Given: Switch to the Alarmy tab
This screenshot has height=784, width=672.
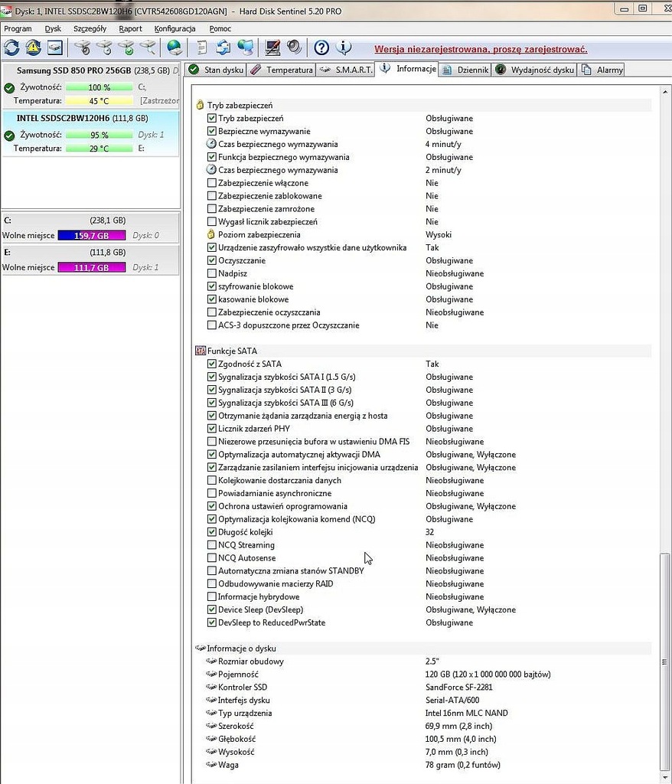Looking at the screenshot, I should 602,70.
